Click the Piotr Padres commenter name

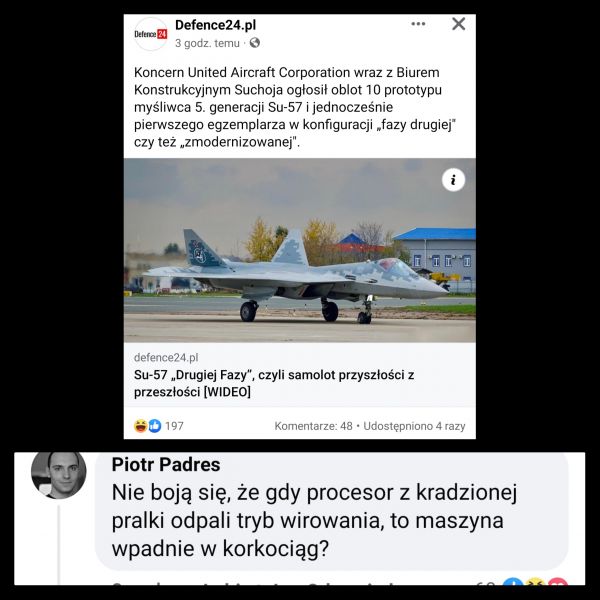pyautogui.click(x=166, y=465)
